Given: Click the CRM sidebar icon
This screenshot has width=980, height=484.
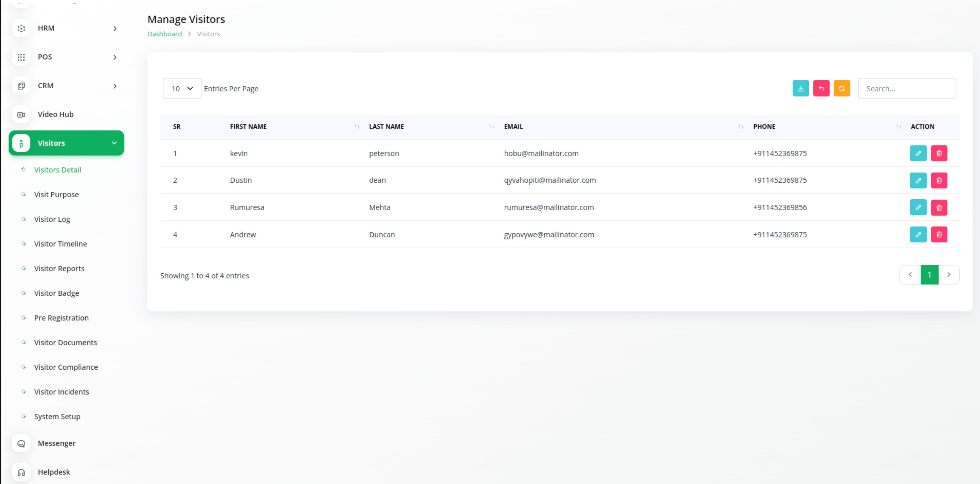Looking at the screenshot, I should click(21, 86).
